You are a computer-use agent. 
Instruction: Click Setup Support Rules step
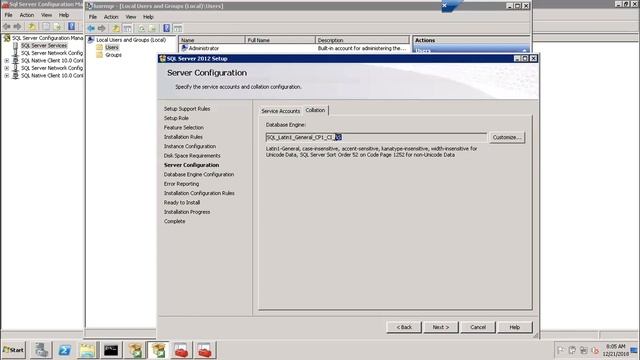(187, 109)
